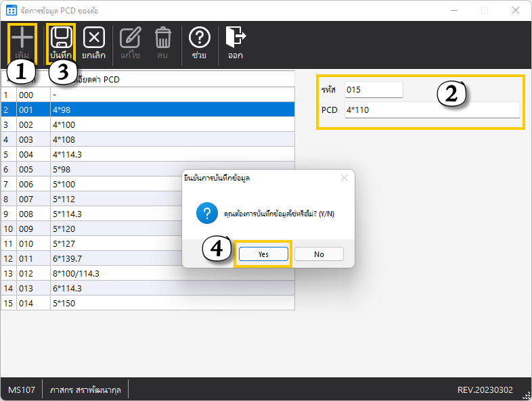The height and width of the screenshot is (401, 532).
Task: Open Help (ช่วย) question mark icon
Action: tap(199, 38)
